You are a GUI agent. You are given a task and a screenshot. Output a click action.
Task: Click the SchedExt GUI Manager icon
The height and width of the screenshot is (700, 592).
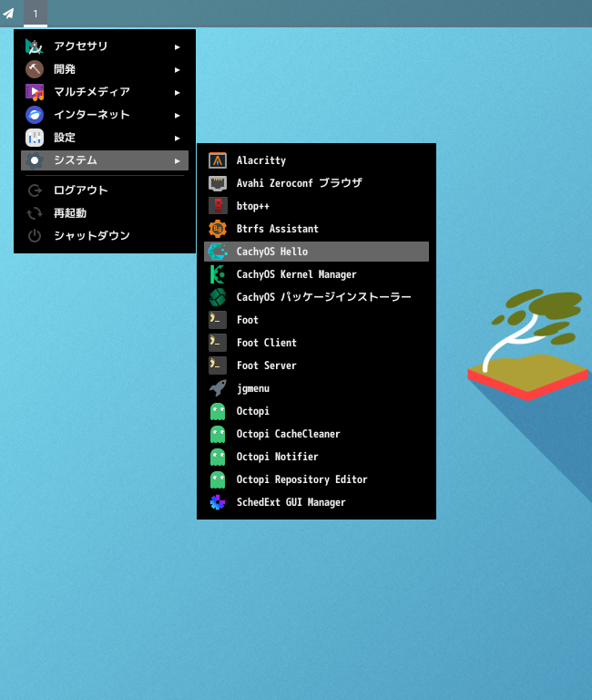point(218,502)
